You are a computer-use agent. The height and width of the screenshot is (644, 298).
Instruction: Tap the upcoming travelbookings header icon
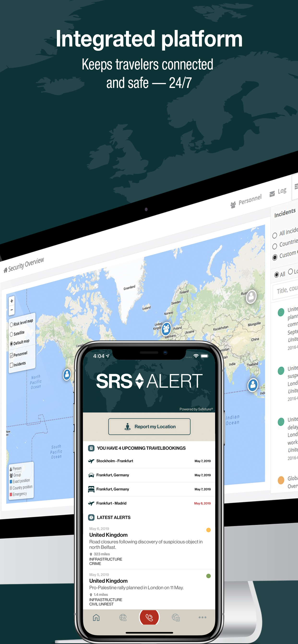pos(91,448)
